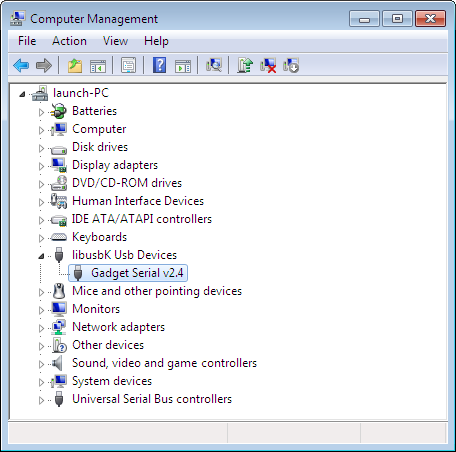Select the launch-PC root node
Image resolution: width=456 pixels, height=452 pixels.
pyautogui.click(x=81, y=93)
